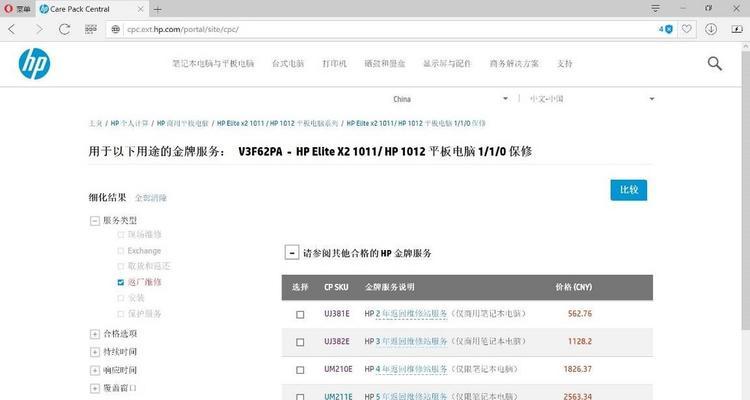Screen dimensions: 750x400
Task: Click 全部清除 clear-all link
Action: pos(151,198)
